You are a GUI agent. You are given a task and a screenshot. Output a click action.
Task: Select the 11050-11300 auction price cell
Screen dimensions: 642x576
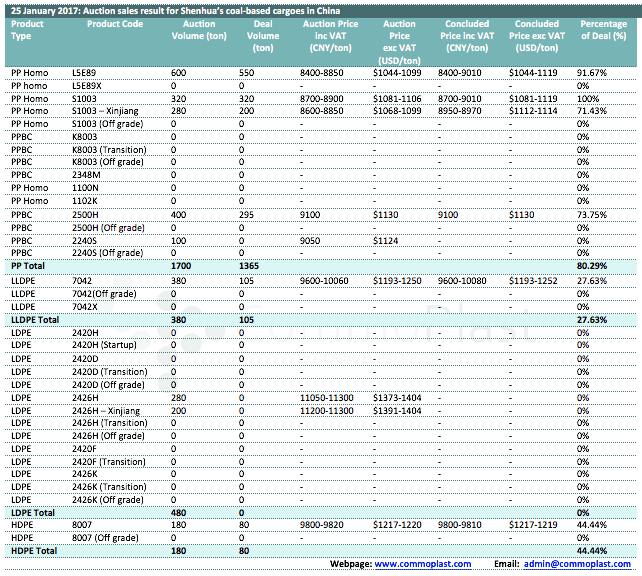pos(327,396)
